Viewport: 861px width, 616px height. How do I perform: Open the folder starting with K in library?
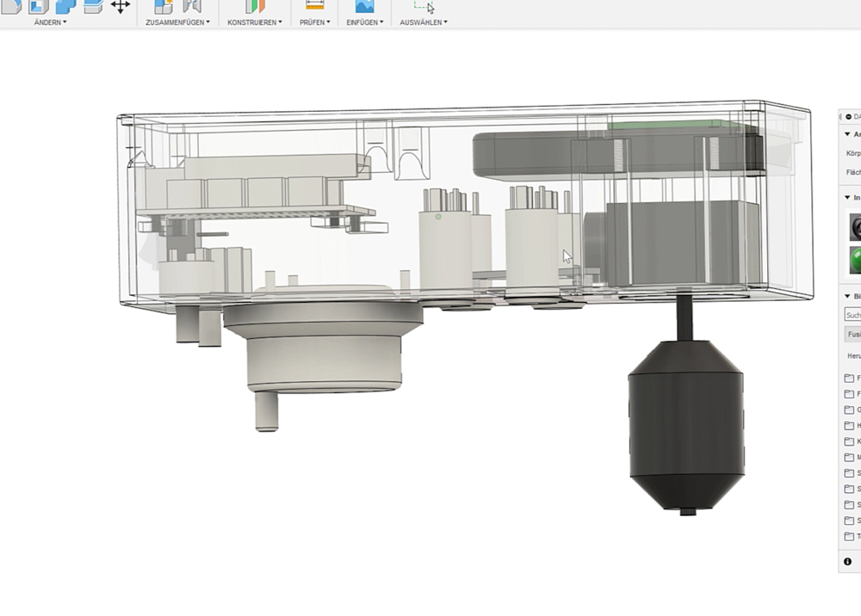[852, 441]
